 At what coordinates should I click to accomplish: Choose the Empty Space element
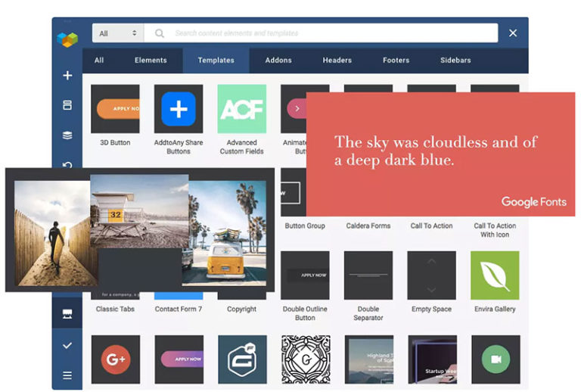coord(431,275)
